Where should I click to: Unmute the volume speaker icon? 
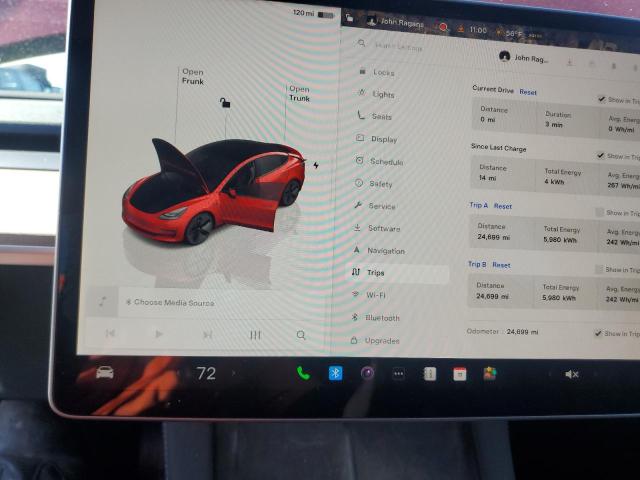[571, 374]
